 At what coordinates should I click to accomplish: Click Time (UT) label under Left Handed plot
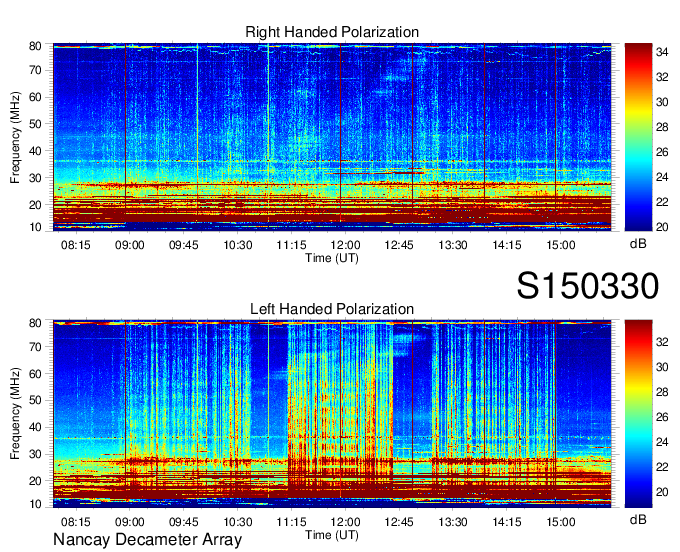coord(332,536)
